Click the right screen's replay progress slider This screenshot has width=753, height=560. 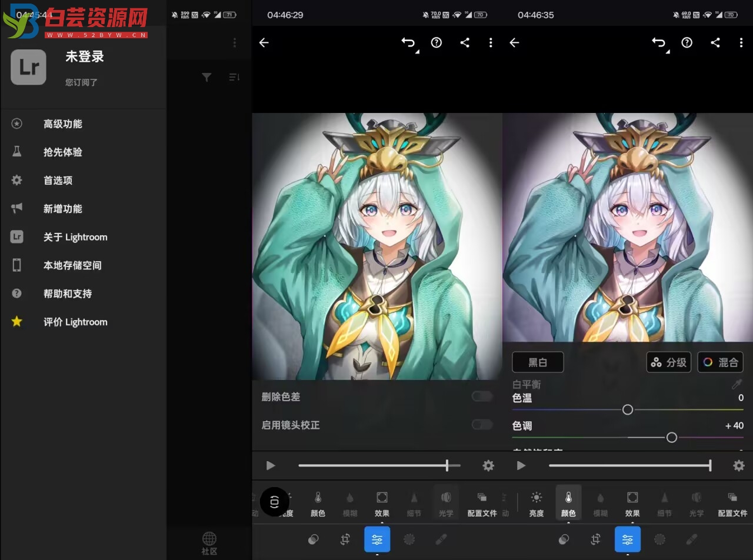[630, 466]
